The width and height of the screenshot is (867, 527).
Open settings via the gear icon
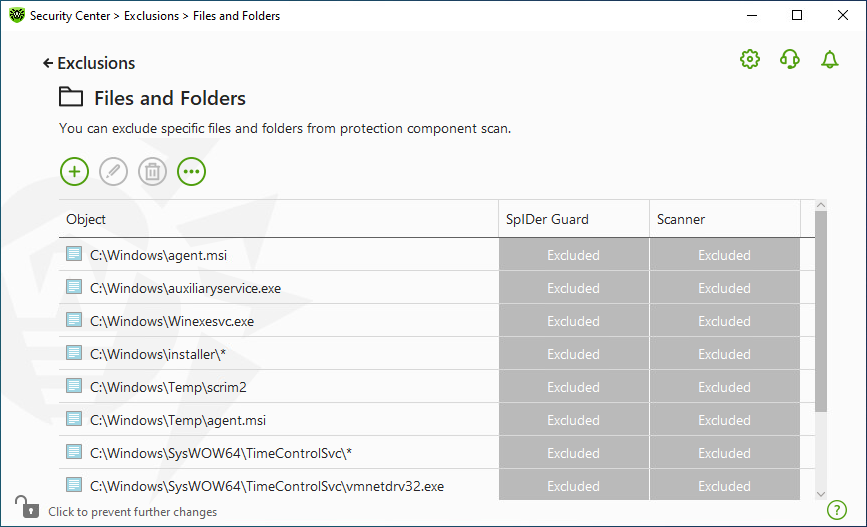(x=750, y=59)
